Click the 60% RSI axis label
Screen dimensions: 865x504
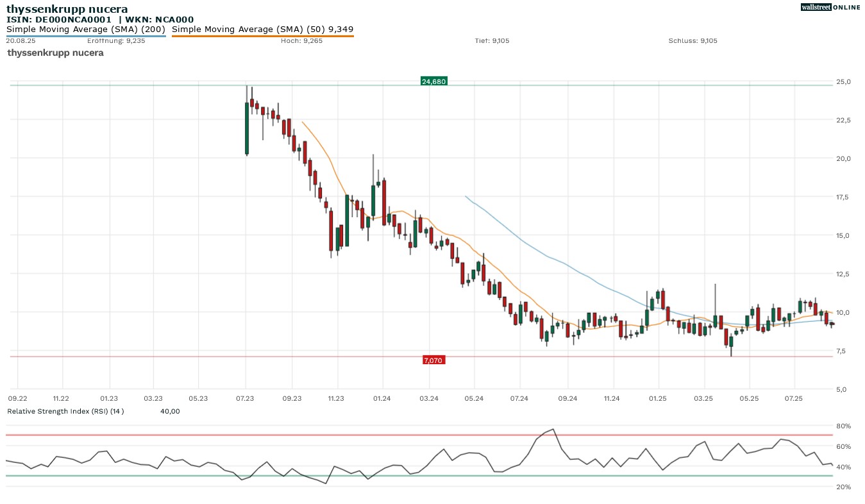click(844, 446)
